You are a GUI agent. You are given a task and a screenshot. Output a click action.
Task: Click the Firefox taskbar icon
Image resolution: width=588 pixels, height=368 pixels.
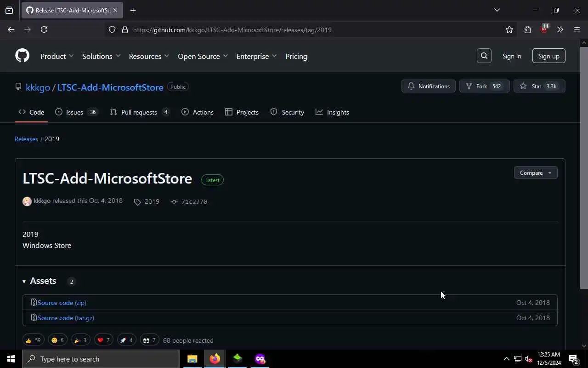point(215,359)
